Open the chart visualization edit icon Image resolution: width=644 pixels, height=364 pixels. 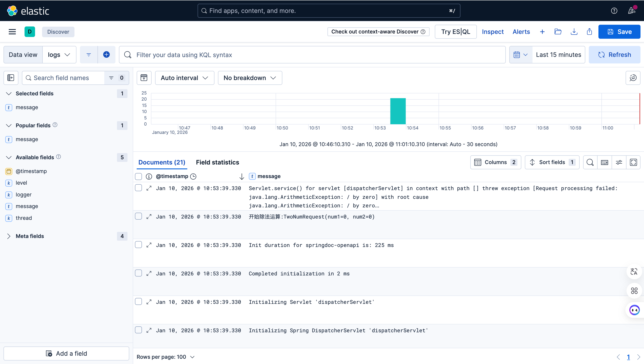point(633,78)
